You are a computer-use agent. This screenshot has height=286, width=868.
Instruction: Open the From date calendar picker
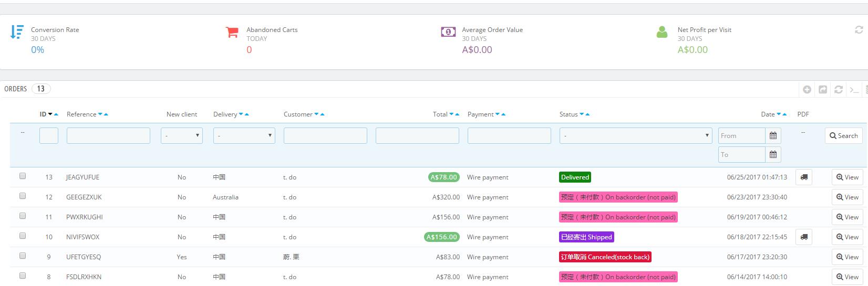tap(773, 136)
